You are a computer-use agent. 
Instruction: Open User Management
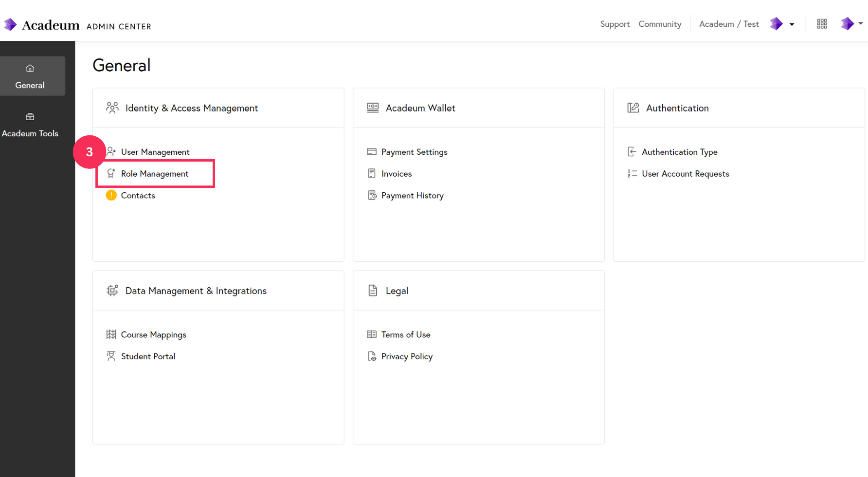155,152
